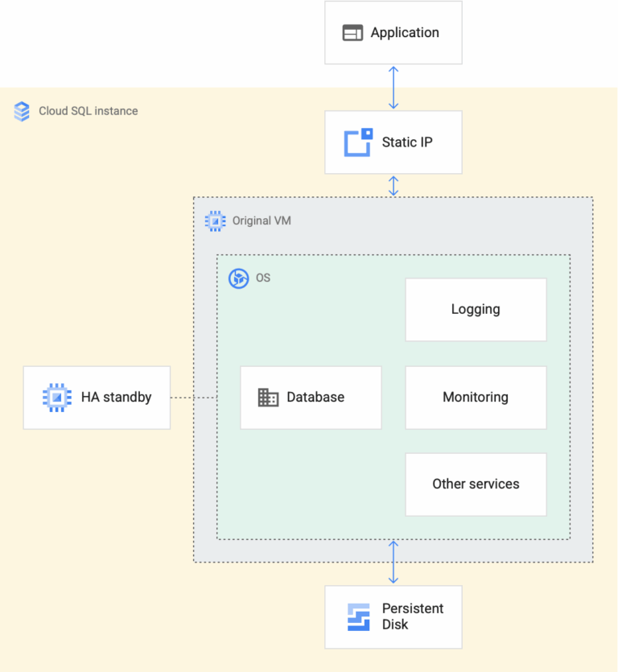The height and width of the screenshot is (672, 618).
Task: Click the Application label text
Action: coord(405,33)
